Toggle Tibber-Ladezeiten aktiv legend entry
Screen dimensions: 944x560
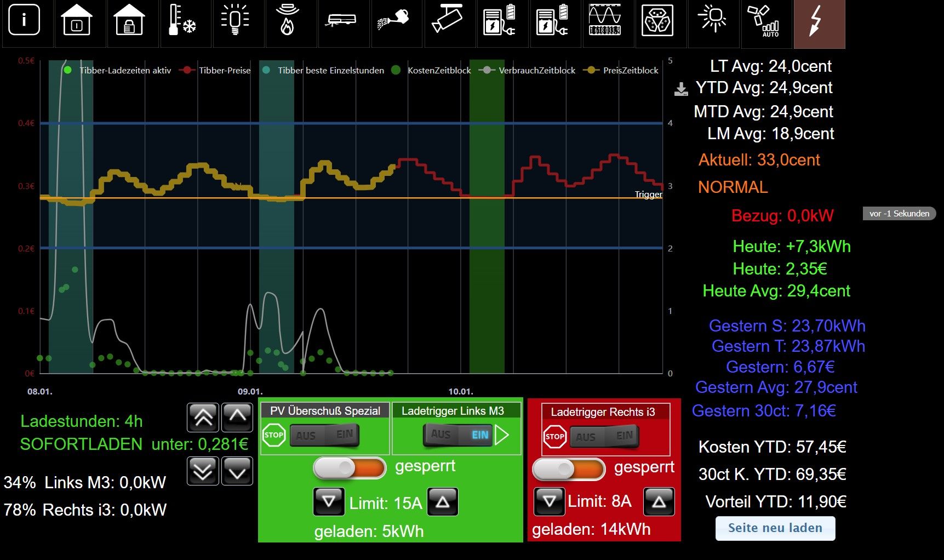point(118,70)
